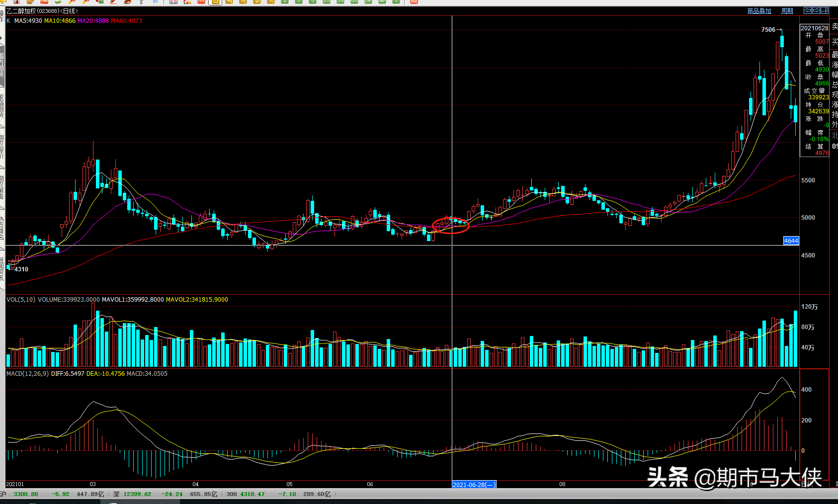
Task: Click CSI 300 change -7.10
Action: pos(287,494)
